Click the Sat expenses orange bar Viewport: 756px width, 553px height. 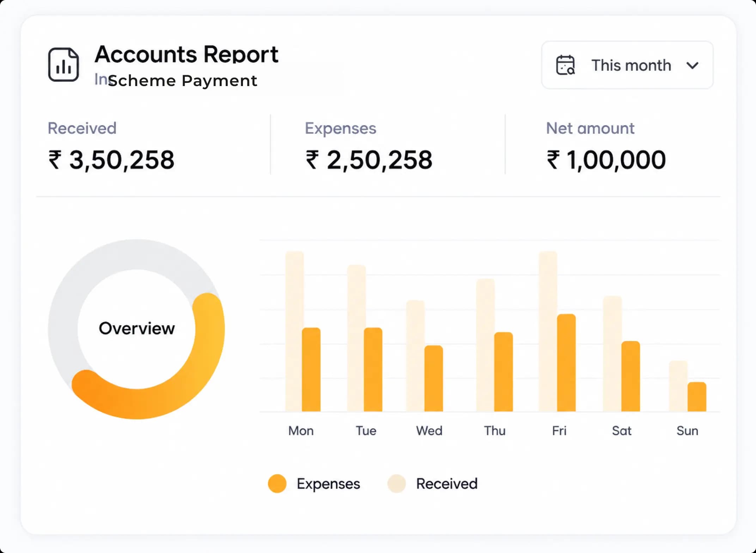(x=630, y=376)
